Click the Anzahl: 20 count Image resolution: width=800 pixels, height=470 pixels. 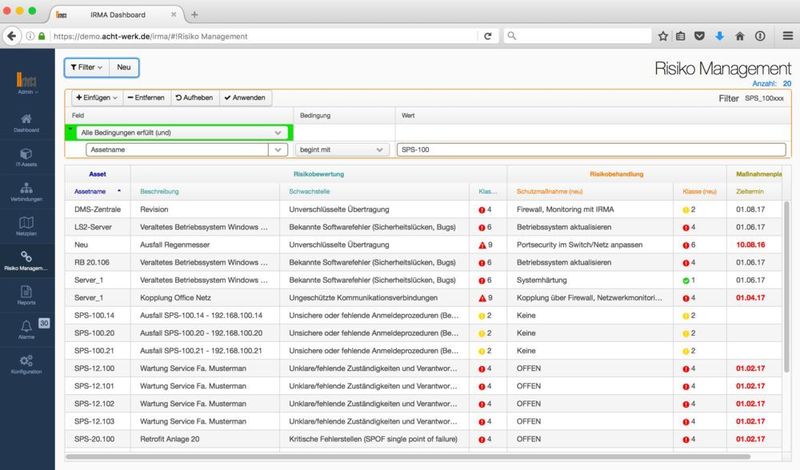[x=772, y=83]
